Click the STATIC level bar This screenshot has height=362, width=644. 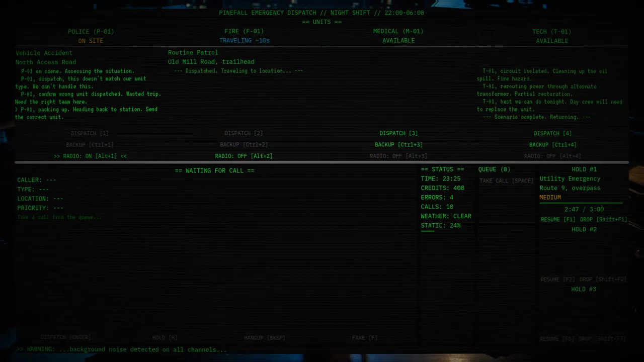click(427, 231)
